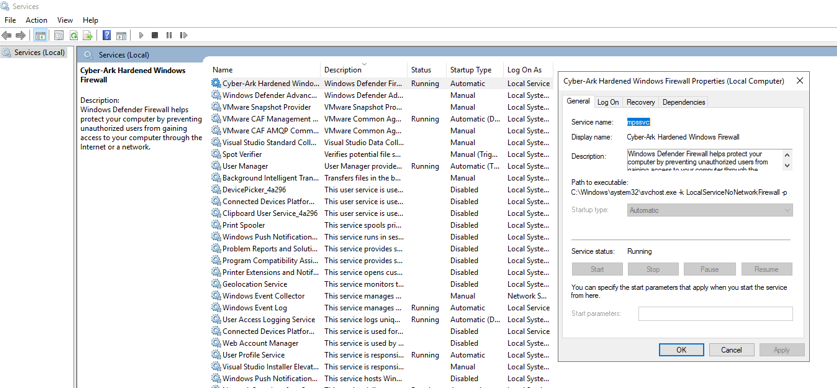Click the Start button under Service status
837x391 pixels.
(x=597, y=269)
